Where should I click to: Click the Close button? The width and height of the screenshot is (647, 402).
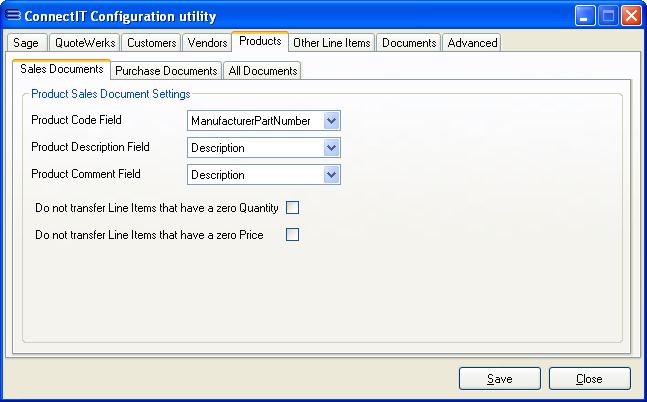tap(589, 378)
